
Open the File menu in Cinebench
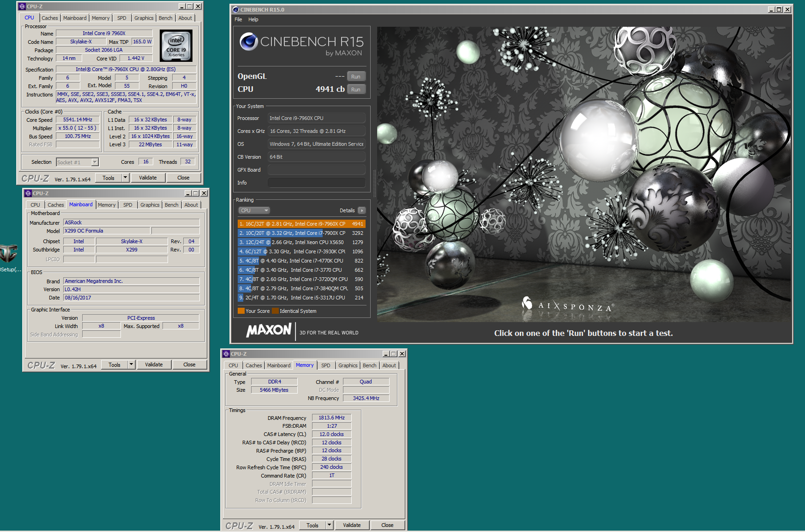(238, 19)
